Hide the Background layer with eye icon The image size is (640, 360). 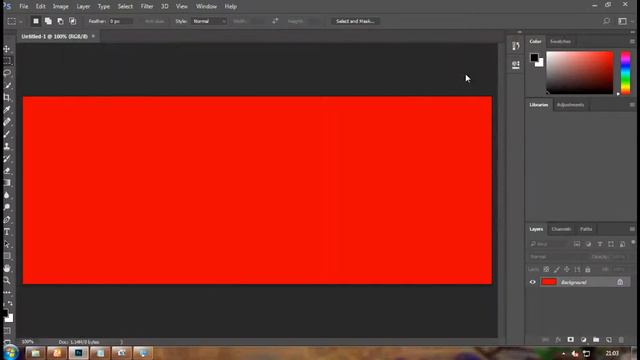coord(532,282)
